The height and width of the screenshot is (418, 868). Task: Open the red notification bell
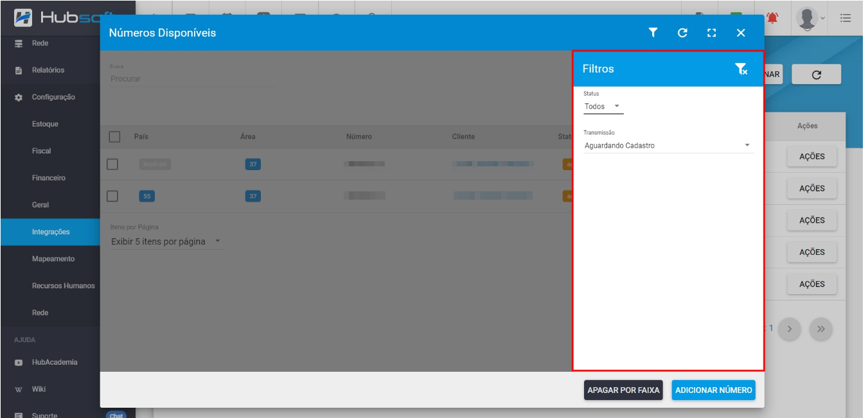pyautogui.click(x=772, y=19)
